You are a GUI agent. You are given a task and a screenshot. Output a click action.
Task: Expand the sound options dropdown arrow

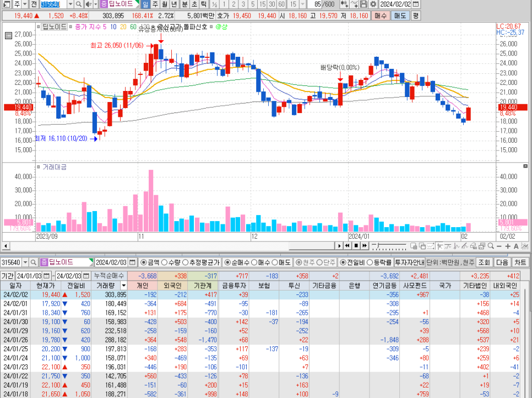pyautogui.click(x=95, y=4)
